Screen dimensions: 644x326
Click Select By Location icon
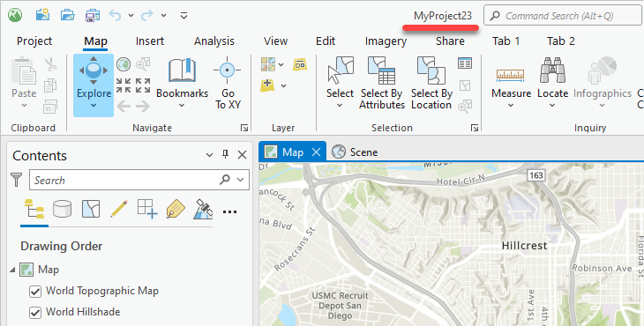click(431, 70)
